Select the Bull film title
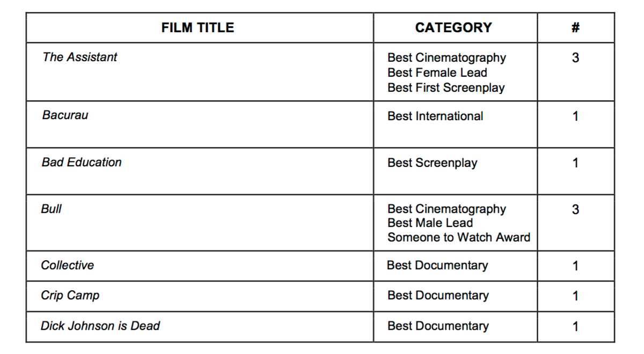This screenshot has height=354, width=644. click(x=52, y=209)
